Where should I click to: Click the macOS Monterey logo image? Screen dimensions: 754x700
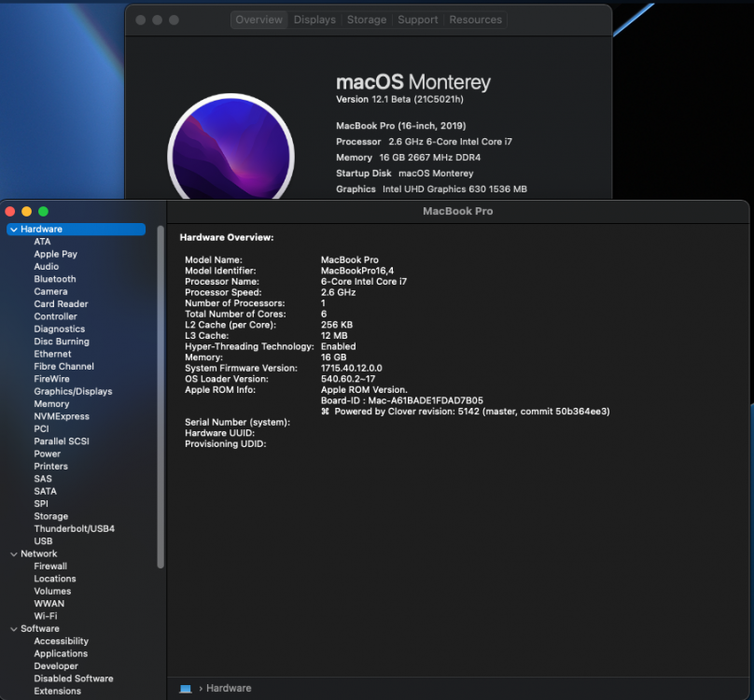230,147
